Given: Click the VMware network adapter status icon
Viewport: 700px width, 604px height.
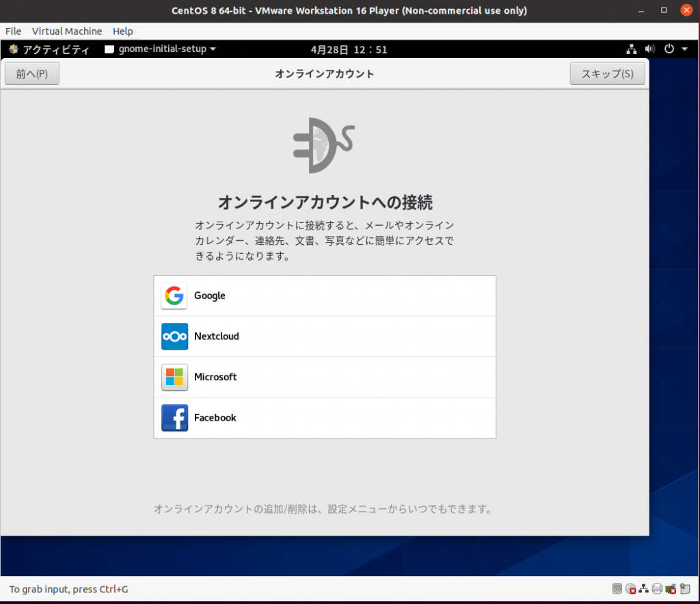Looking at the screenshot, I should [644, 589].
